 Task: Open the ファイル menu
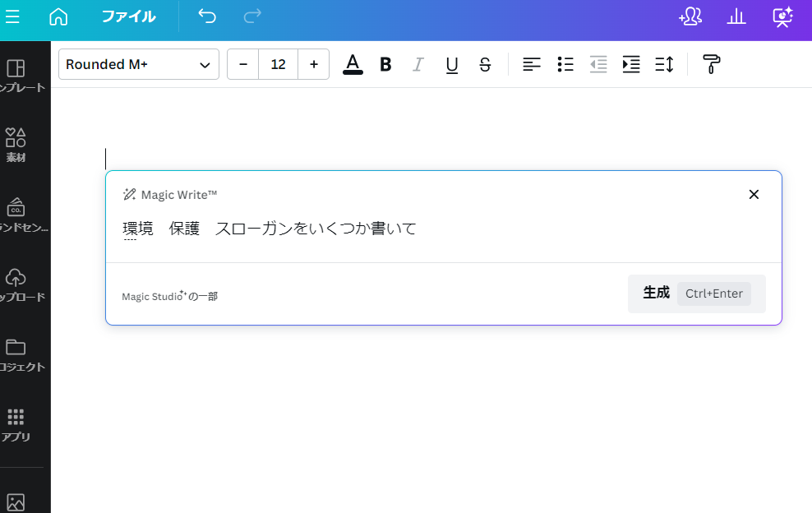[x=128, y=16]
